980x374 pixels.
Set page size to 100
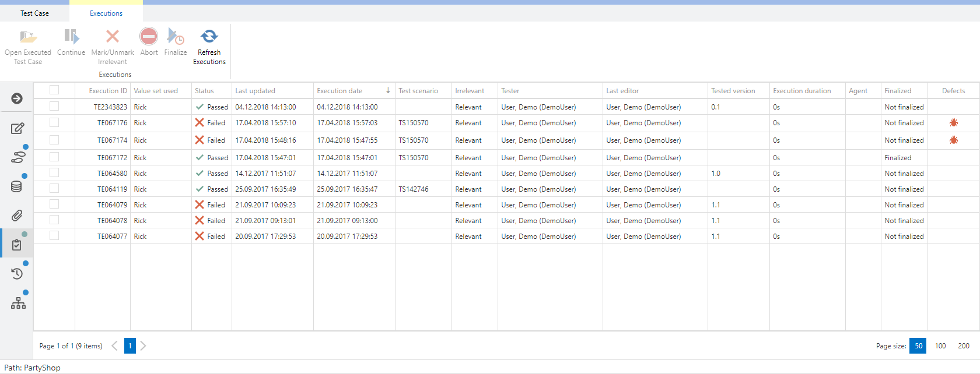(940, 346)
